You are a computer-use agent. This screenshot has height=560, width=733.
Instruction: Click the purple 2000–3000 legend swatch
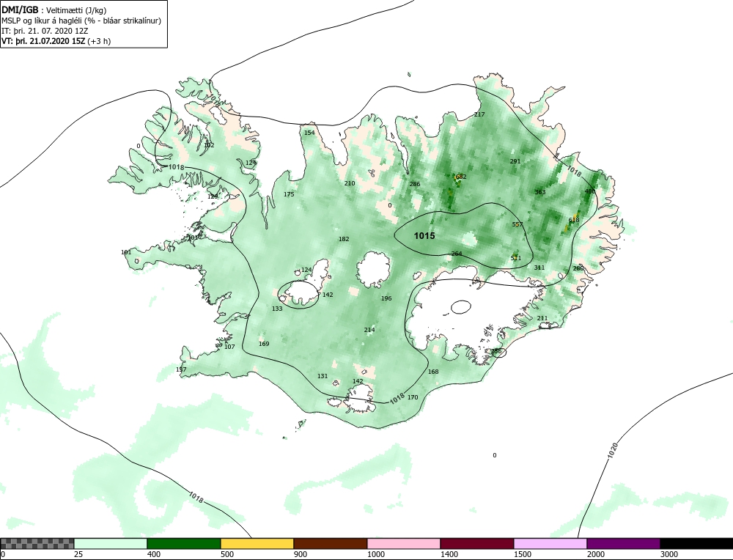point(624,544)
